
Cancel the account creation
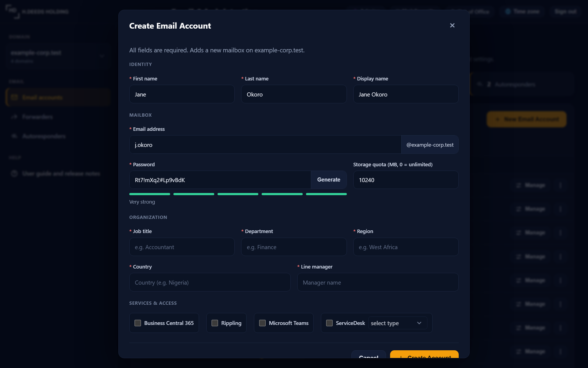click(x=369, y=354)
